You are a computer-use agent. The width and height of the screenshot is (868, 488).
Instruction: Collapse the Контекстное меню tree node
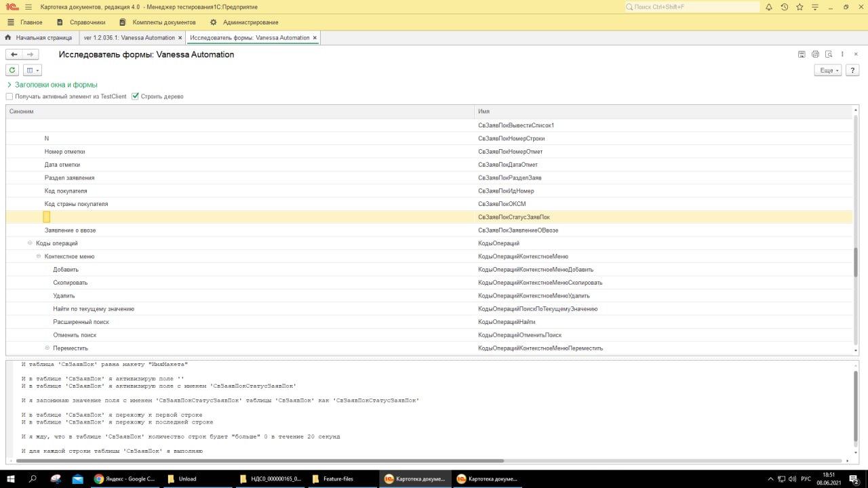pos(39,256)
